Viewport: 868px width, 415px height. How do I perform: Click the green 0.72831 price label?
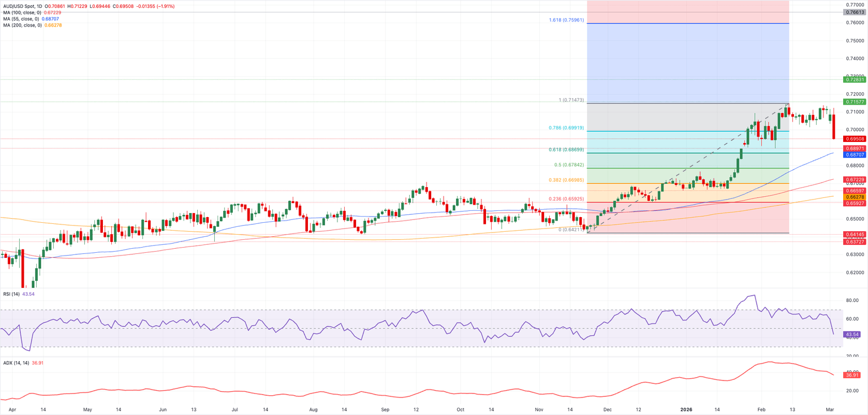[x=854, y=80]
